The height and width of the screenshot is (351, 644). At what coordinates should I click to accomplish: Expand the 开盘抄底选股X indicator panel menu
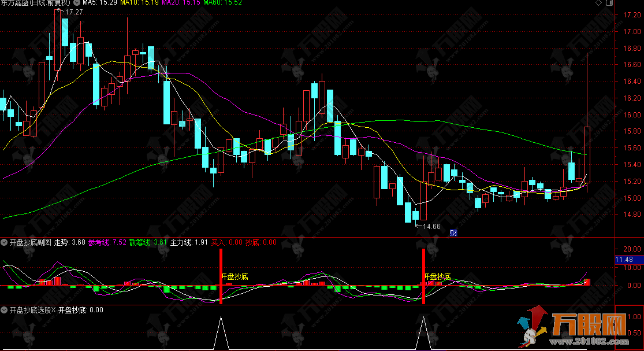(x=3, y=310)
